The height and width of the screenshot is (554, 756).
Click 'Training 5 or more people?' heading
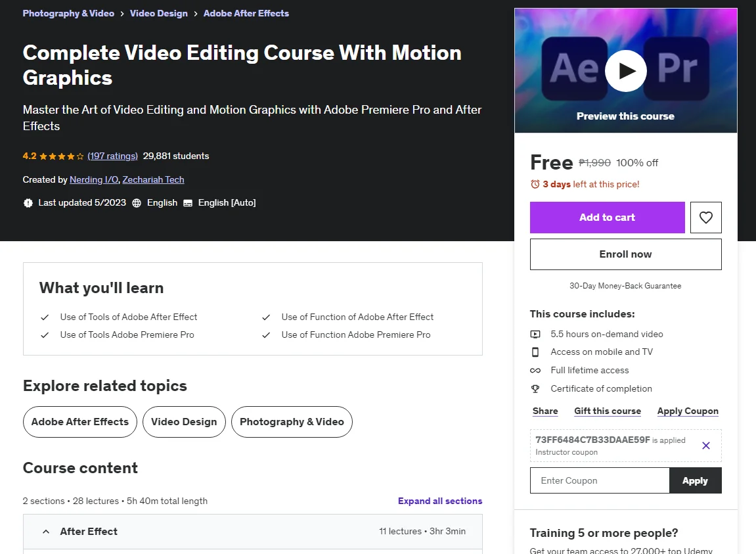604,533
